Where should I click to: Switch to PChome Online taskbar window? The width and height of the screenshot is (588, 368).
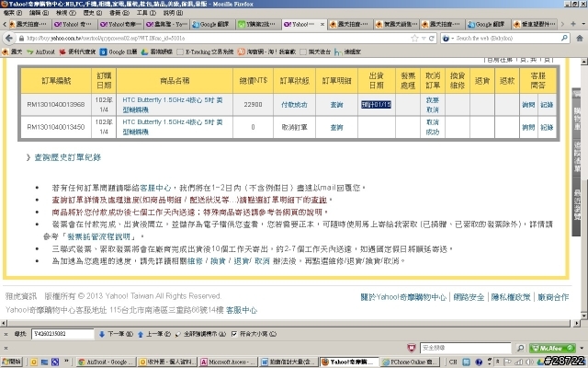pyautogui.click(x=410, y=362)
